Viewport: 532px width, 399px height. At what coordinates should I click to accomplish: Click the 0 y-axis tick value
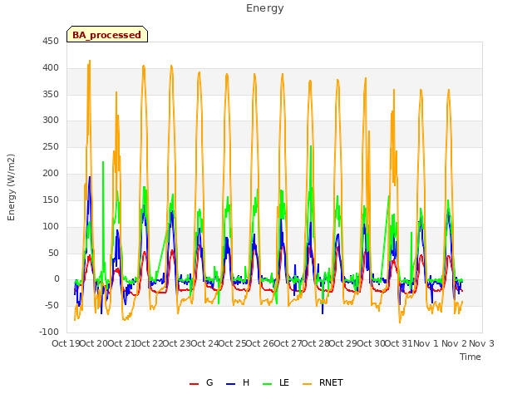click(57, 279)
